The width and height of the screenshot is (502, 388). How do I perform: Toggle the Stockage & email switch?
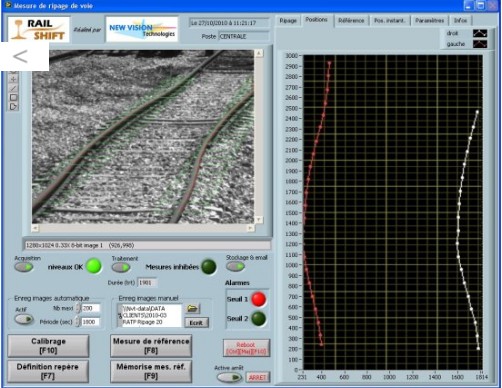click(235, 266)
